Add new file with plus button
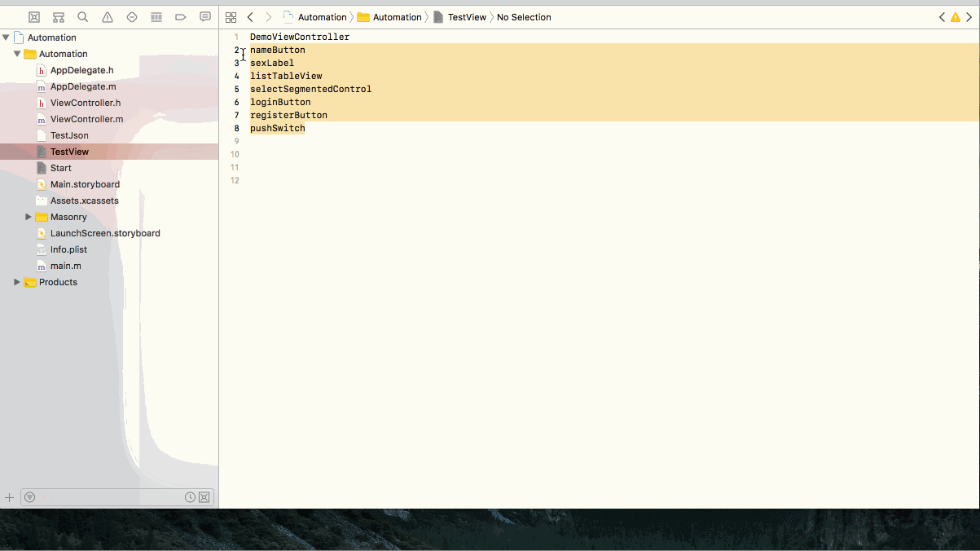 (10, 497)
